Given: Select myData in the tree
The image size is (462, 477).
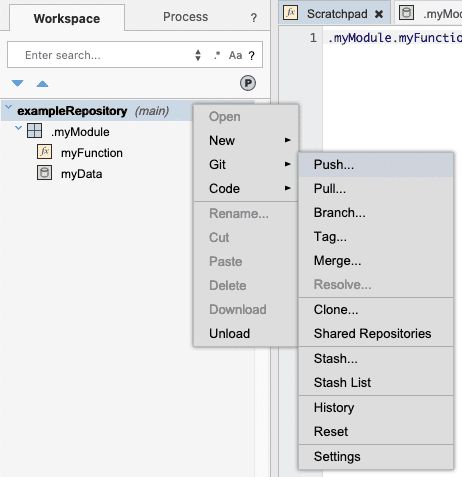Looking at the screenshot, I should [x=81, y=174].
